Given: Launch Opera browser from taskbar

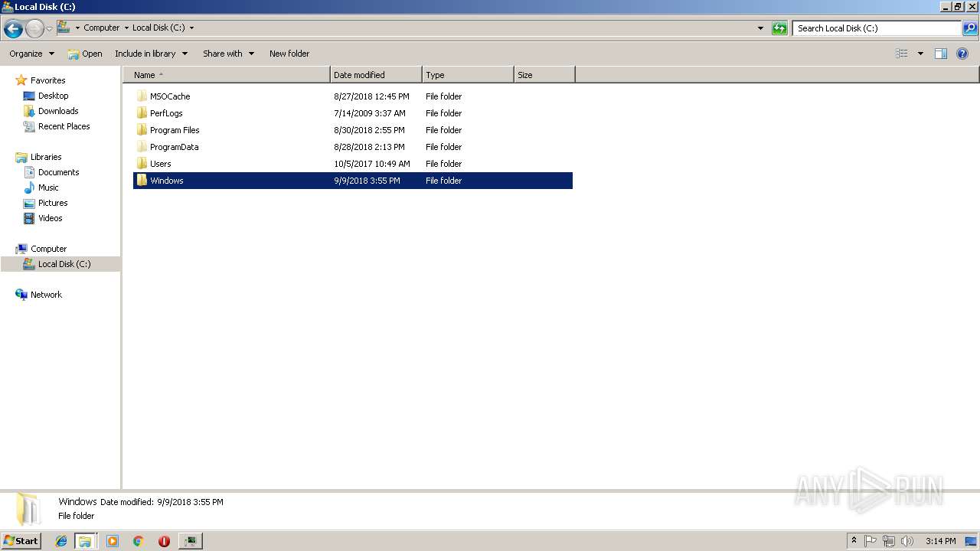Looking at the screenshot, I should coord(164,541).
